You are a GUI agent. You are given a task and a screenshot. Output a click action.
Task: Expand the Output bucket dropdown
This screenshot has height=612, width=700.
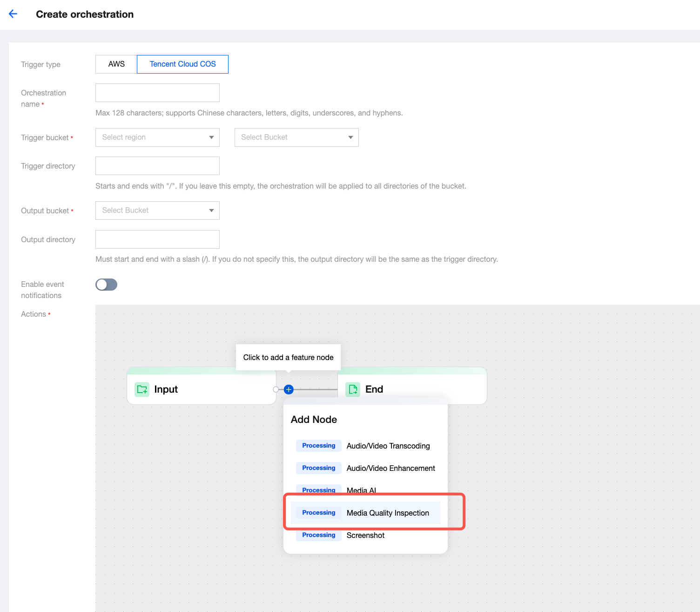pyautogui.click(x=157, y=211)
